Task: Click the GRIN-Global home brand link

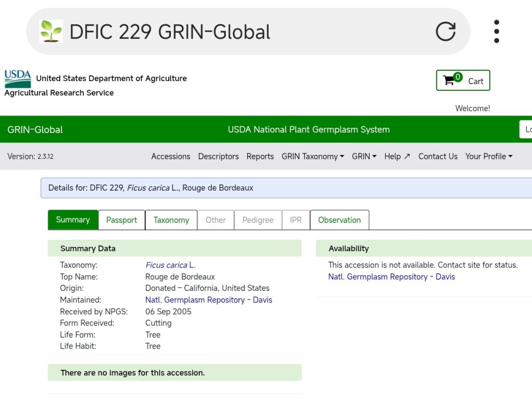Action: coord(35,129)
